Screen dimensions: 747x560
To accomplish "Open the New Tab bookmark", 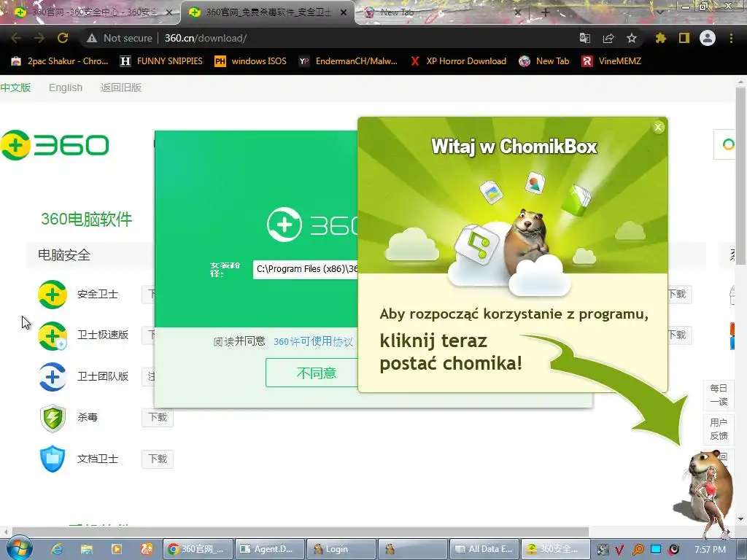I will (x=544, y=61).
